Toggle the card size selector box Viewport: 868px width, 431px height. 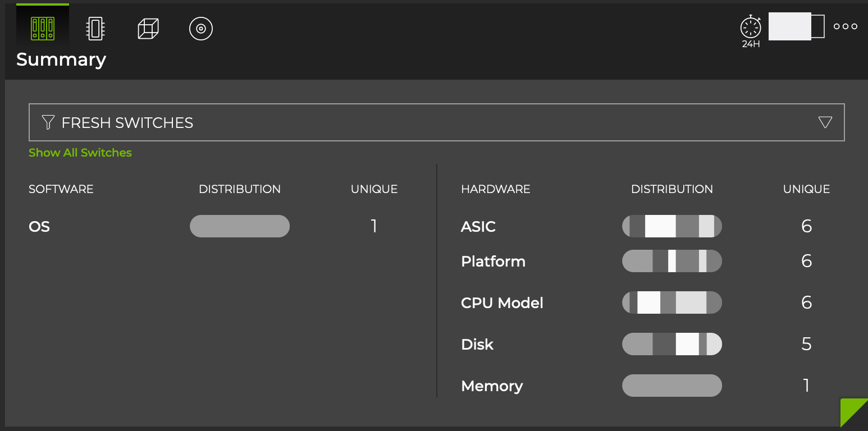click(x=796, y=26)
